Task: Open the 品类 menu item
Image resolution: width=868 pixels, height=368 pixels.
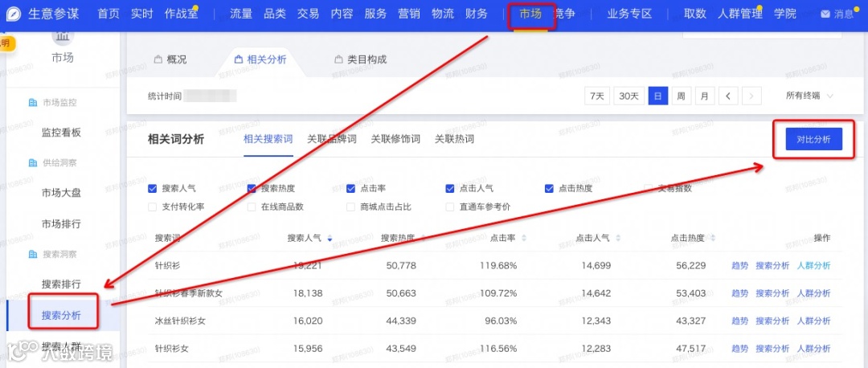Action: [275, 14]
